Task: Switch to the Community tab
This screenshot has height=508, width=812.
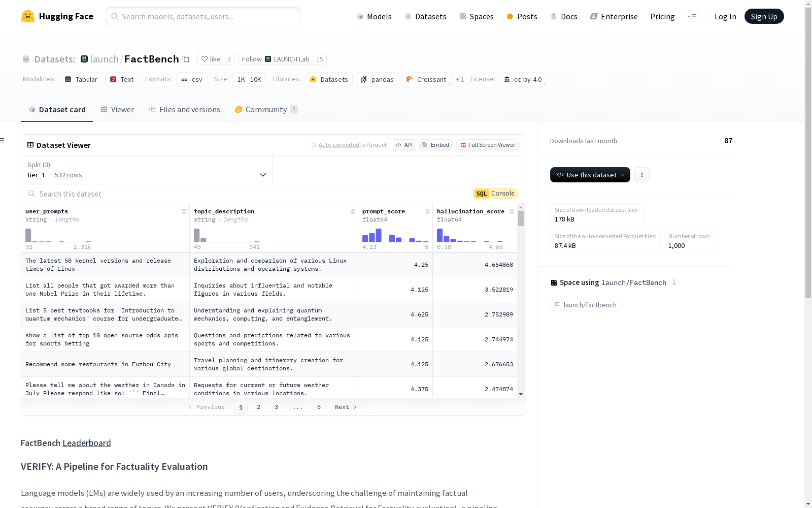Action: click(x=266, y=109)
